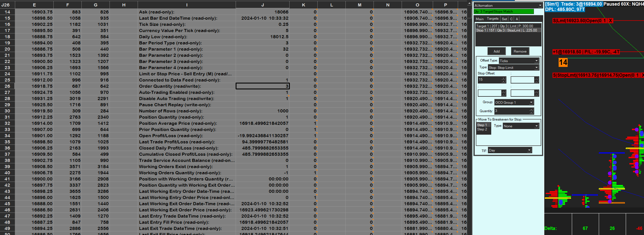
Task: Switch to the A tab
Action: tap(517, 19)
